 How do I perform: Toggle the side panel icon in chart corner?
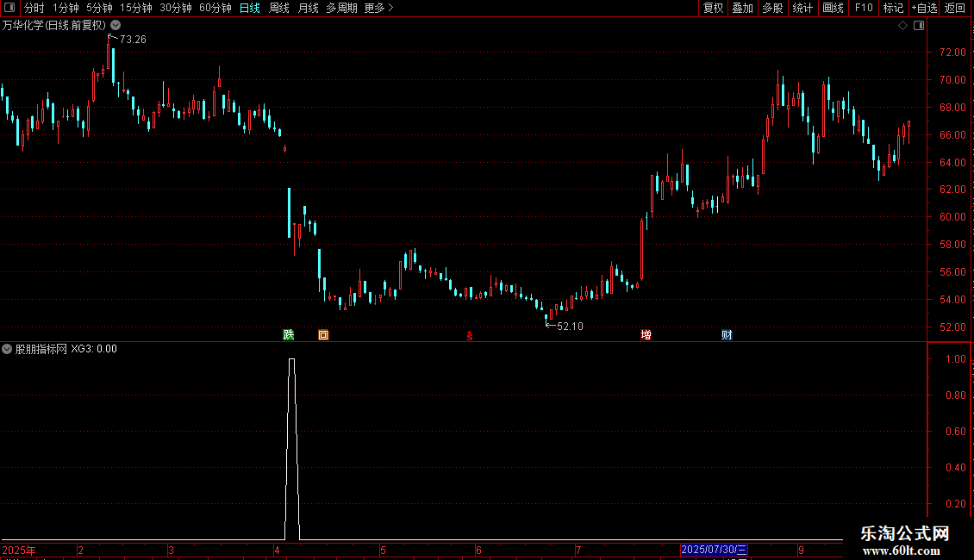(x=919, y=26)
